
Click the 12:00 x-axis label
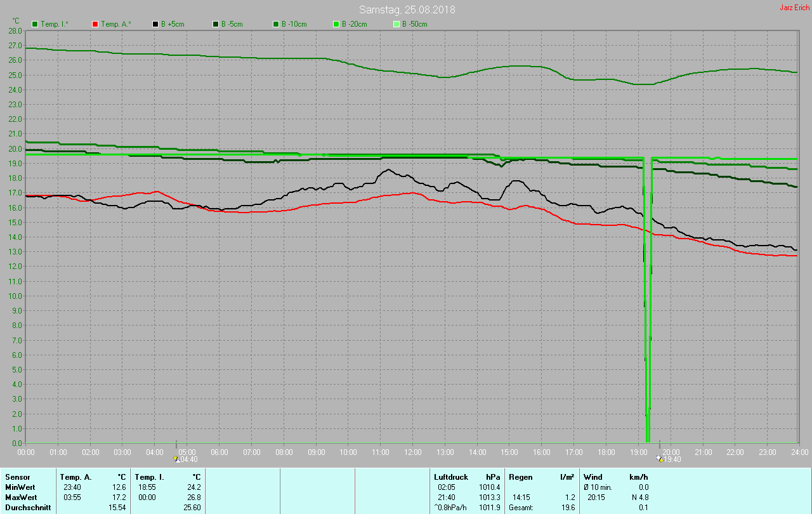(x=412, y=452)
